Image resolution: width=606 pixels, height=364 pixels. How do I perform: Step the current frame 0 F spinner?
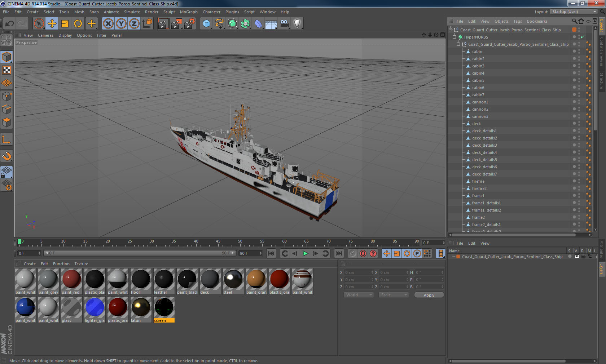[x=39, y=253]
